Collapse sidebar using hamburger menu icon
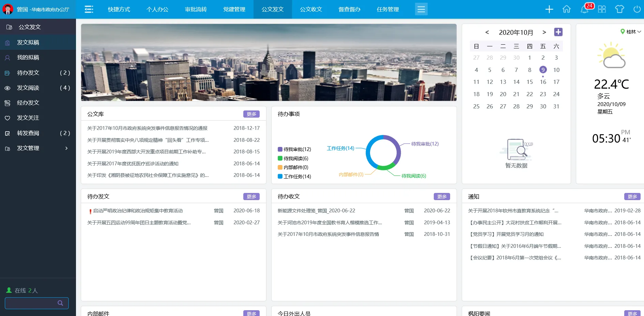 click(x=89, y=9)
